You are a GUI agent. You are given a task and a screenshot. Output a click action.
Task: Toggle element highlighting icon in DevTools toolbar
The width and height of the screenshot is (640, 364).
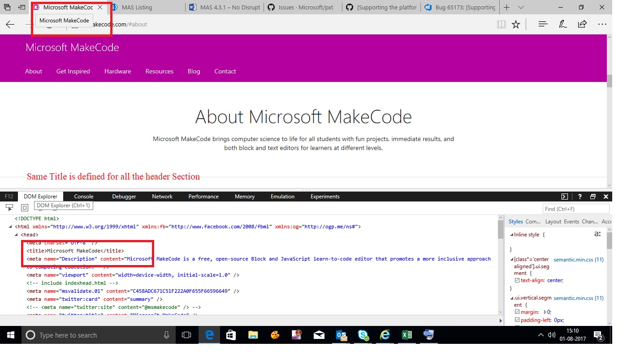[24, 207]
